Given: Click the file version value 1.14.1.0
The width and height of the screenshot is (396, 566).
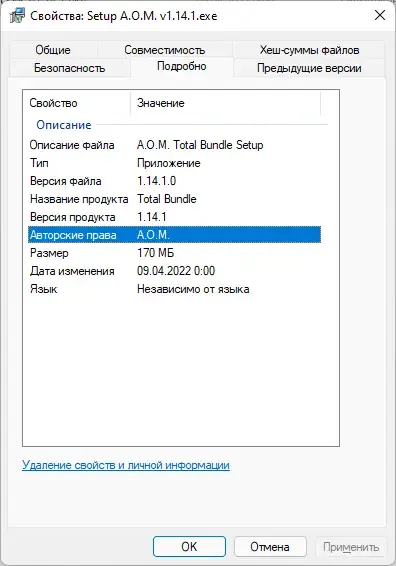Looking at the screenshot, I should (x=156, y=181).
